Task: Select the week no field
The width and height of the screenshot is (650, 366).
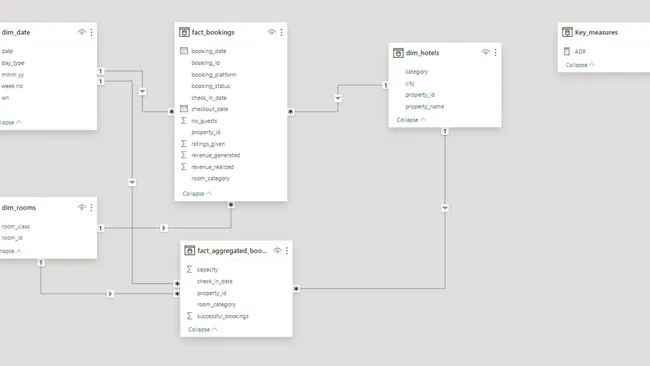Action: pos(12,86)
